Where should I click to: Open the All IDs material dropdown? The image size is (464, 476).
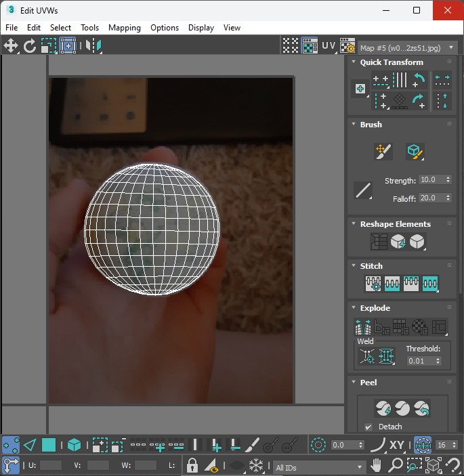(319, 467)
